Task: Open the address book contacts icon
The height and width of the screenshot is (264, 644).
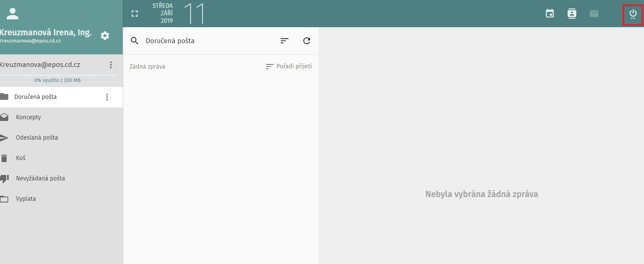Action: click(x=572, y=14)
